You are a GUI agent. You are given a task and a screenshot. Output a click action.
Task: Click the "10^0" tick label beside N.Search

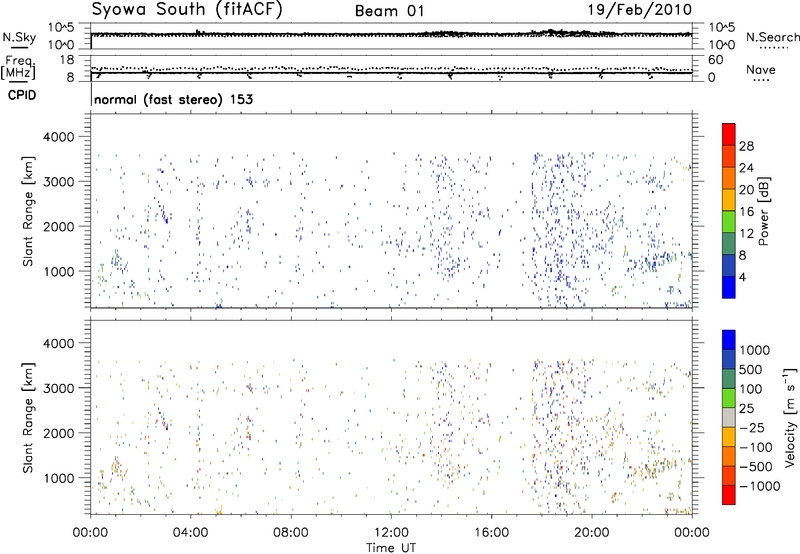[x=722, y=45]
